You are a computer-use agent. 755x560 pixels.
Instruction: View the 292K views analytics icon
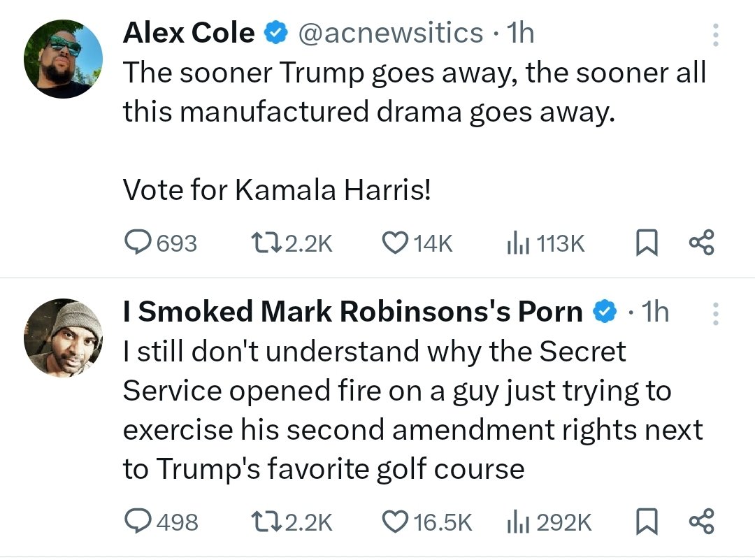515,522
